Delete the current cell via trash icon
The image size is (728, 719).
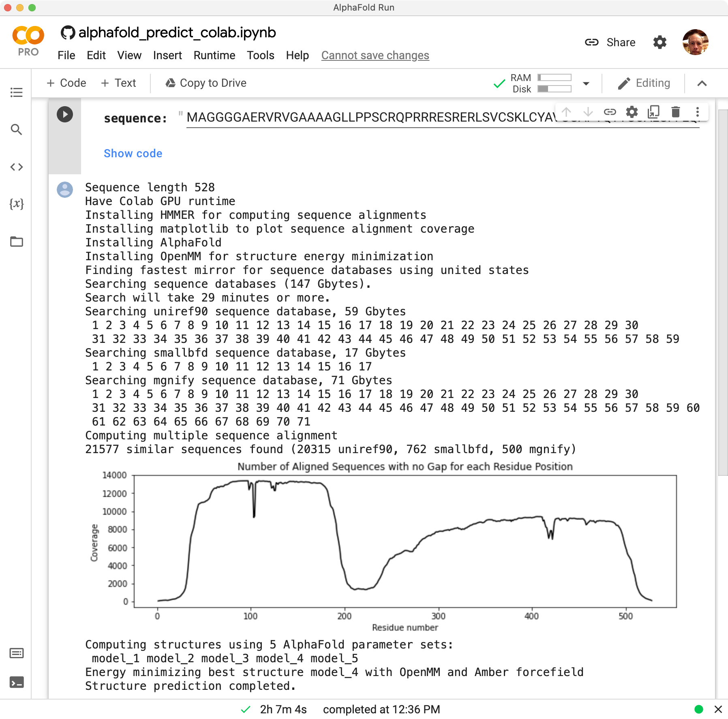click(x=675, y=112)
